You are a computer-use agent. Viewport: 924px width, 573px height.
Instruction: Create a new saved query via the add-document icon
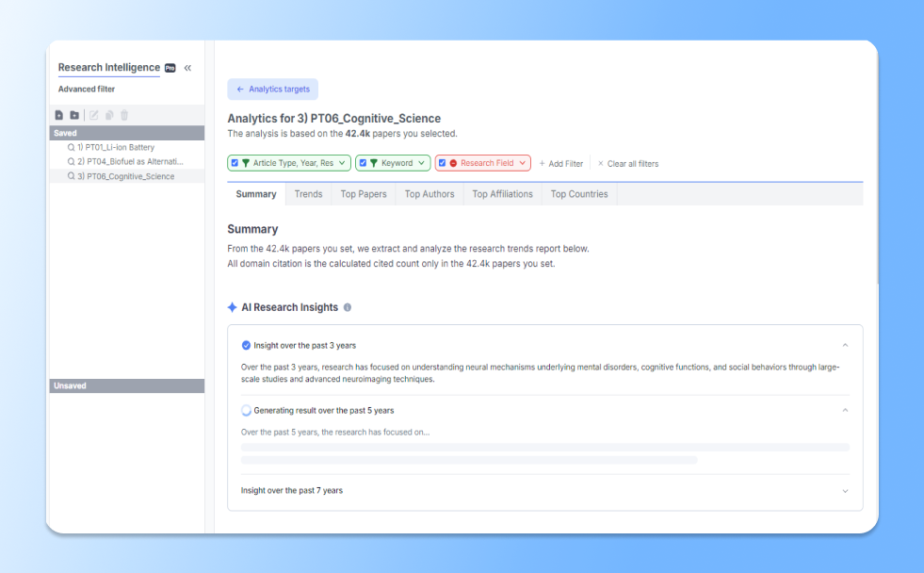58,115
